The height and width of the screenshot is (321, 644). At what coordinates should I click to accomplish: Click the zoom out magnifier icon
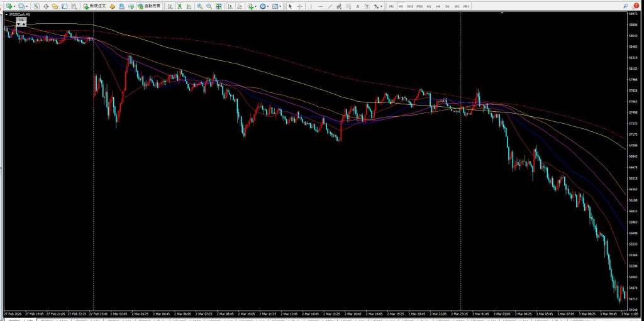pos(208,6)
